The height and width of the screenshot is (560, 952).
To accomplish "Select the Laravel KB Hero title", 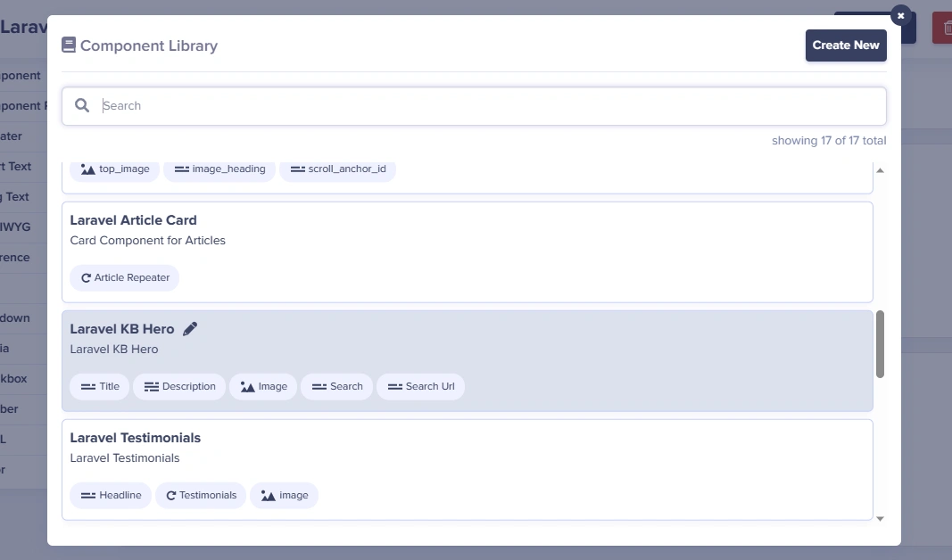I will click(122, 329).
